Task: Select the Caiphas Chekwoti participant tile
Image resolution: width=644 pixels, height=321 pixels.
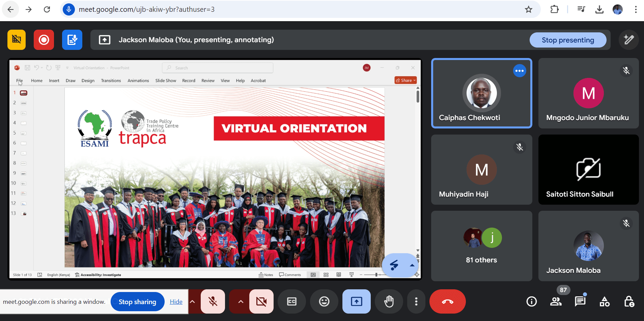Action: coord(481,93)
